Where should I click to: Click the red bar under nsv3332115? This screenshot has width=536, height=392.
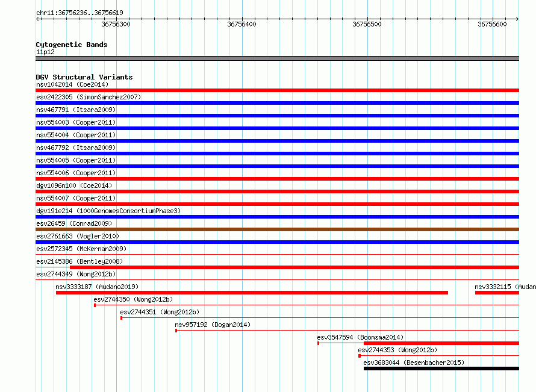pyautogui.click(x=497, y=293)
